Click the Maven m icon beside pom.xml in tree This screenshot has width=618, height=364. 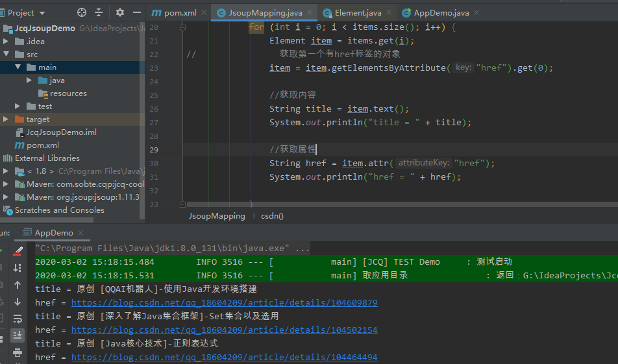point(19,145)
